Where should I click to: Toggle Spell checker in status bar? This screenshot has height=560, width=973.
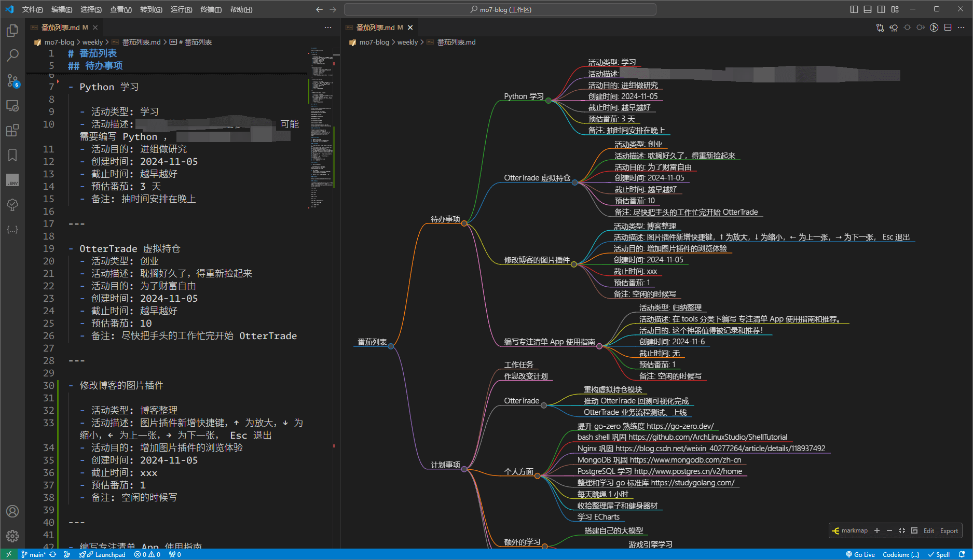(939, 554)
